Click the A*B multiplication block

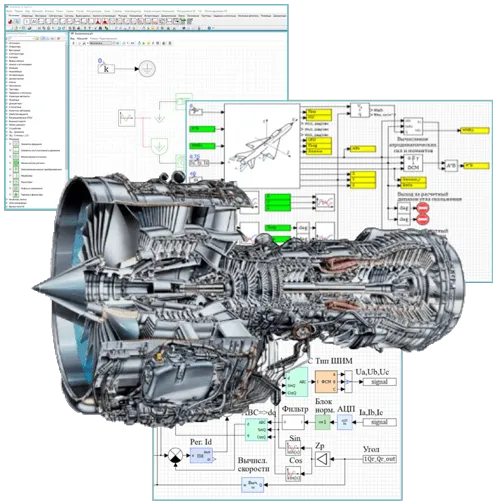point(451,166)
